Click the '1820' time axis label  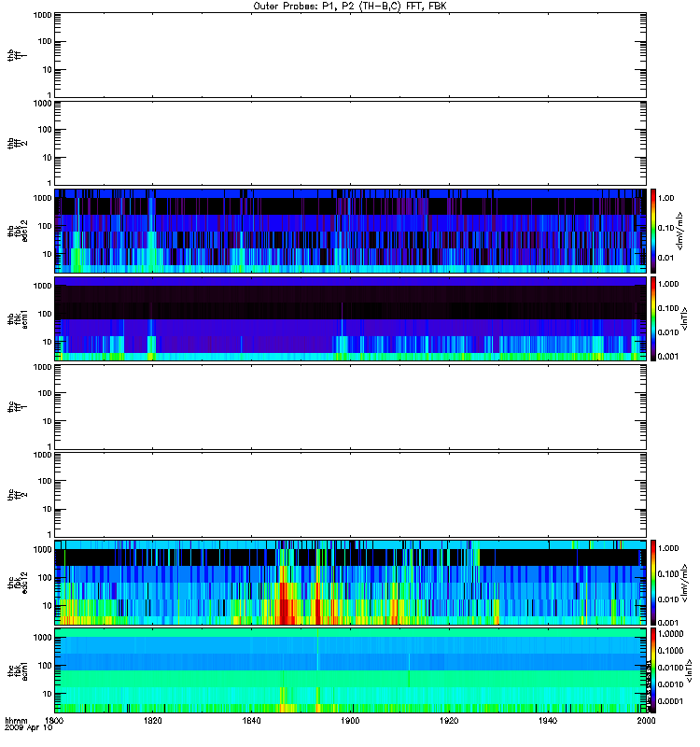tap(153, 721)
